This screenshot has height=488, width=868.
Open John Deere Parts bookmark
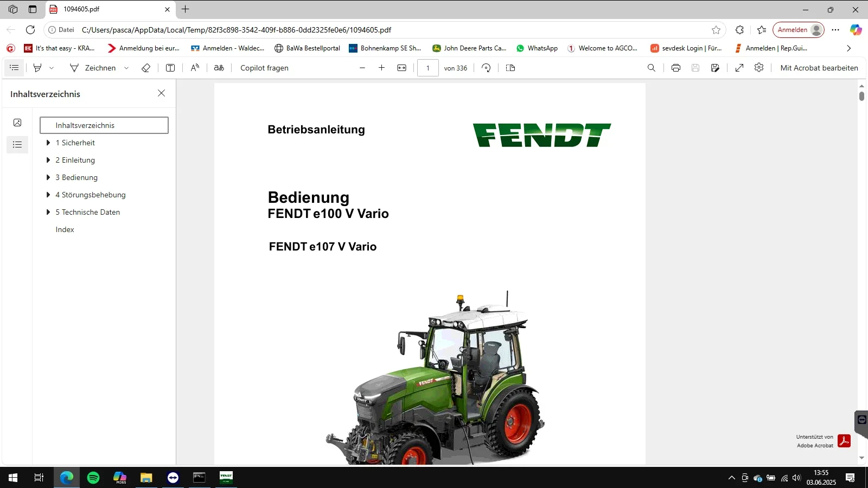(x=469, y=48)
